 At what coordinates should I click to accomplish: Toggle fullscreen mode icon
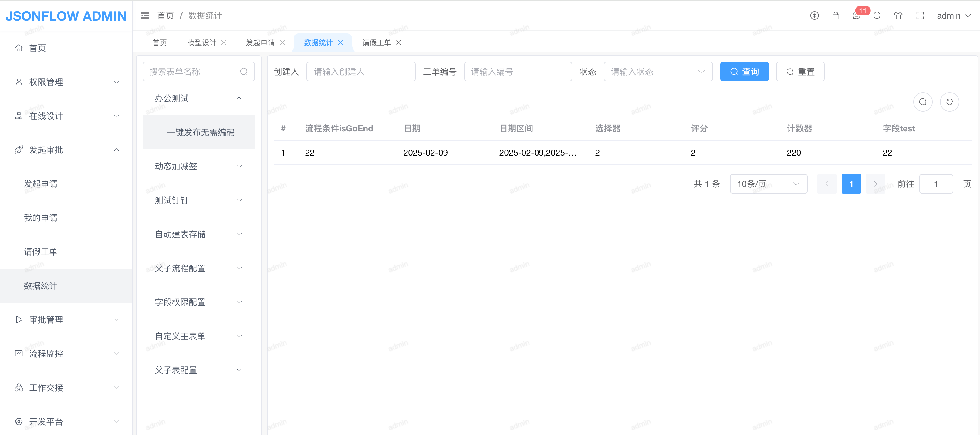920,15
